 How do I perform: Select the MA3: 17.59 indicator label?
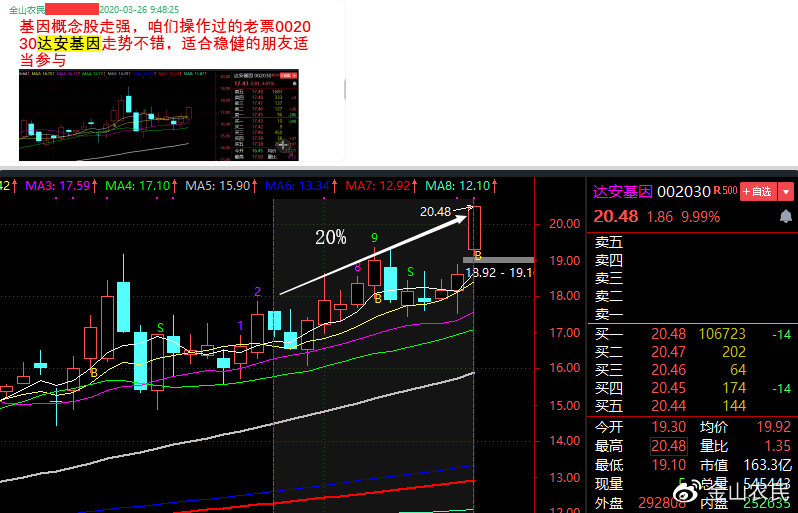click(62, 186)
